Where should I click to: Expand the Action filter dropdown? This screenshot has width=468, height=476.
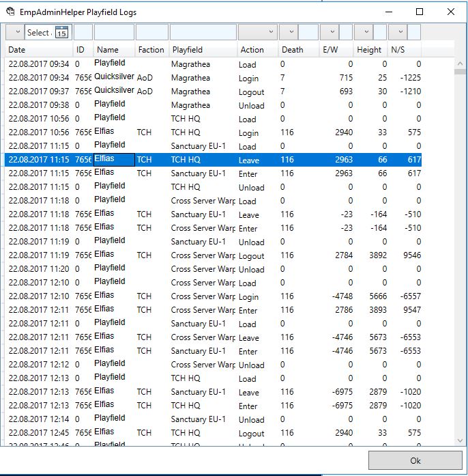(258, 32)
